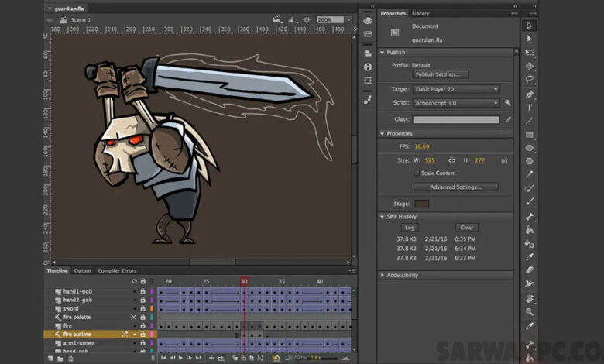This screenshot has height=364, width=604.
Task: Switch to the Compiler Errors tab
Action: (117, 271)
